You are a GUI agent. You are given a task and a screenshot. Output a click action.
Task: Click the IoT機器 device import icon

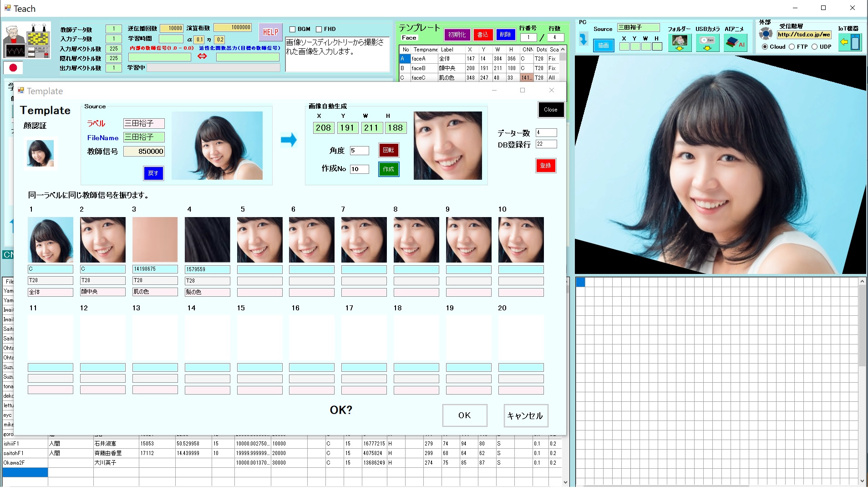850,42
